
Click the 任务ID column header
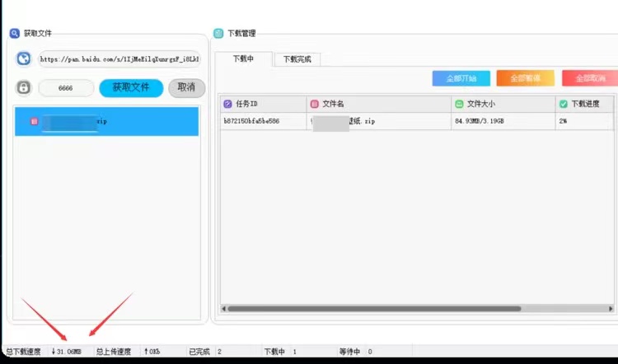pyautogui.click(x=263, y=104)
